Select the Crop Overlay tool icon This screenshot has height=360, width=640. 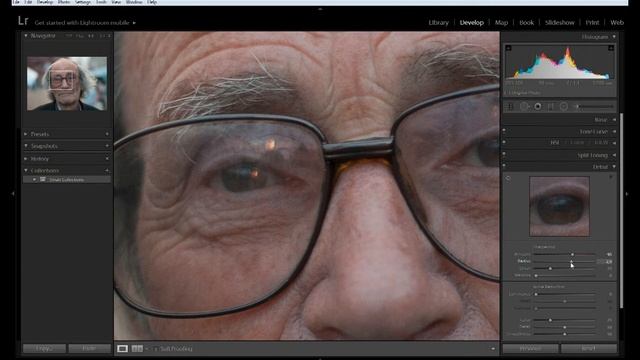510,107
